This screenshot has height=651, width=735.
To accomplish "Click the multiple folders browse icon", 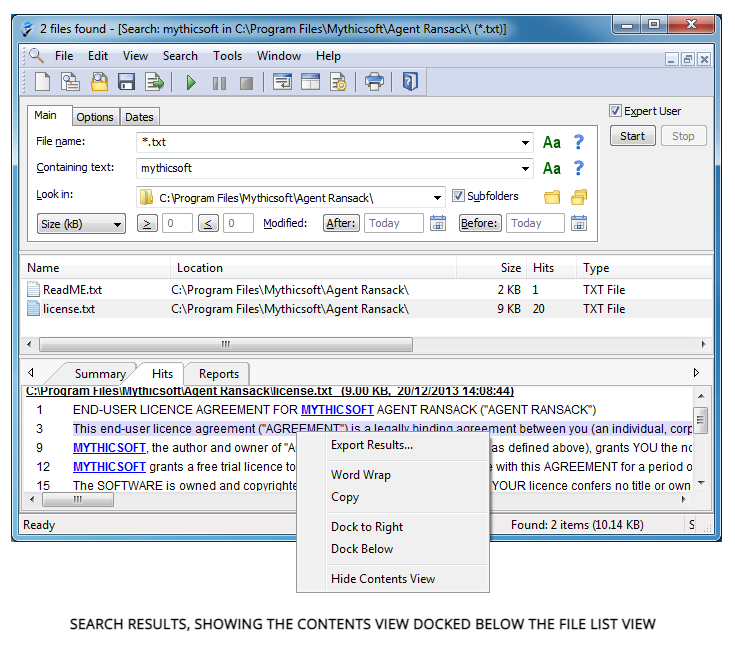I will pyautogui.click(x=579, y=197).
